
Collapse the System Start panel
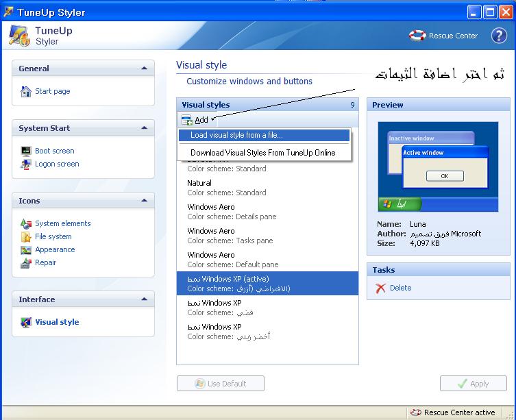pos(144,128)
